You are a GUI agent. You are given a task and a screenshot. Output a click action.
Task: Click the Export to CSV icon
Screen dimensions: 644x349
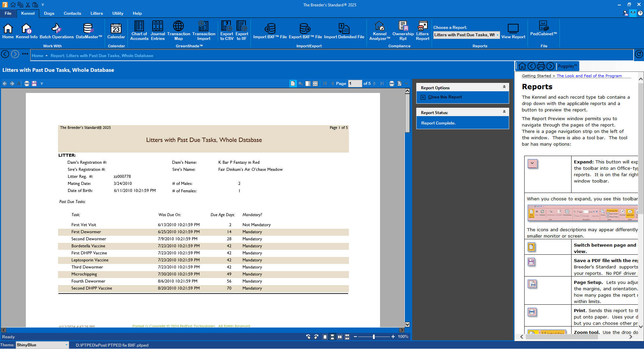[x=226, y=30]
